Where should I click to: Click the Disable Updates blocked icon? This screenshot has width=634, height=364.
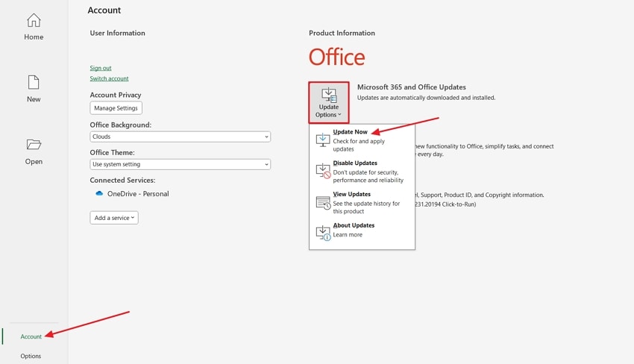click(323, 171)
